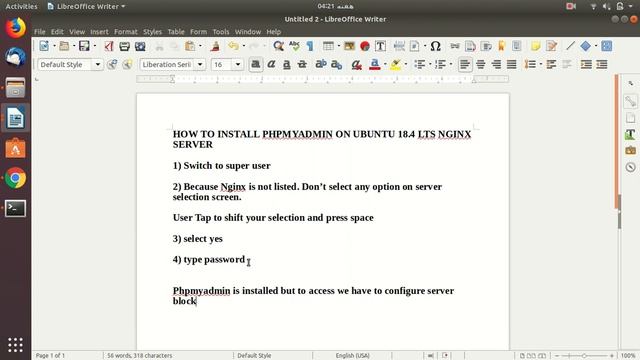Toggle italic formatting button
This screenshot has width=640, height=360.
click(x=271, y=64)
